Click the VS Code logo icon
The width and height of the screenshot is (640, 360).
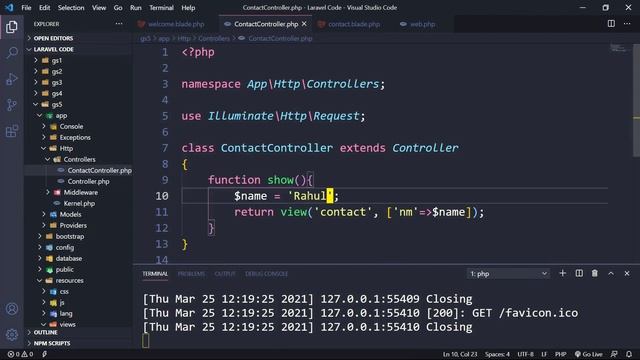(x=9, y=7)
